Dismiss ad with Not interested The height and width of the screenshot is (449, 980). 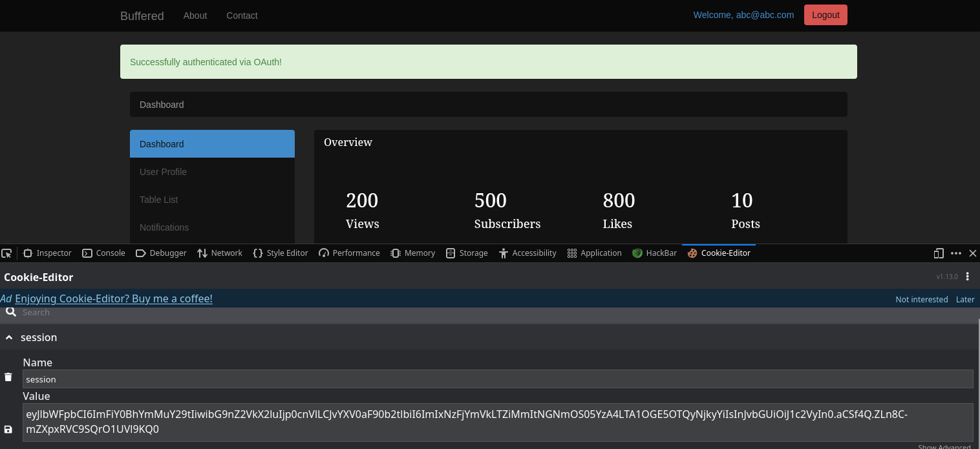tap(921, 299)
